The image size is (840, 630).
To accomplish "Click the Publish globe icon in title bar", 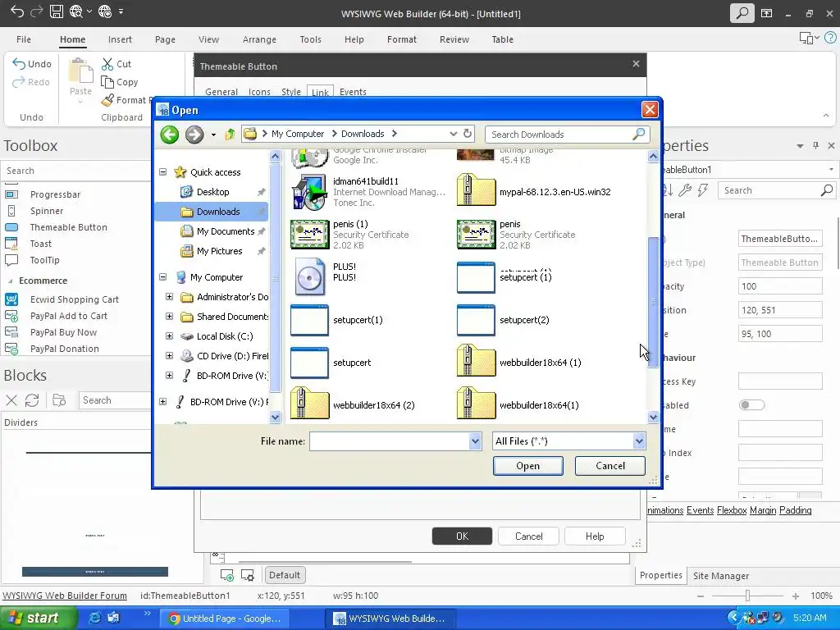I will click(105, 11).
